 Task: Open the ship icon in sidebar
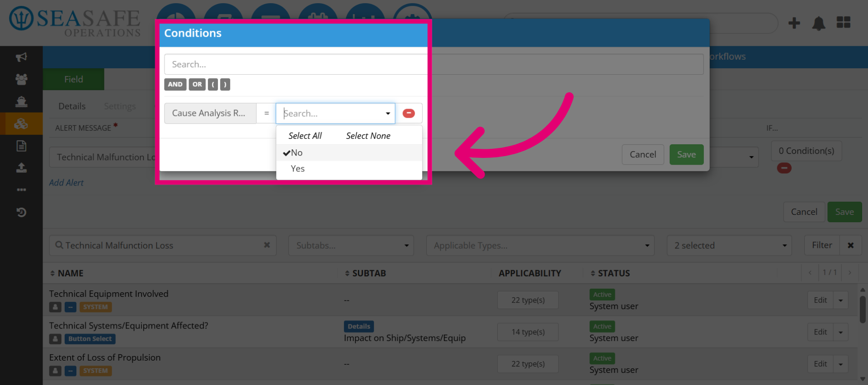click(x=21, y=101)
